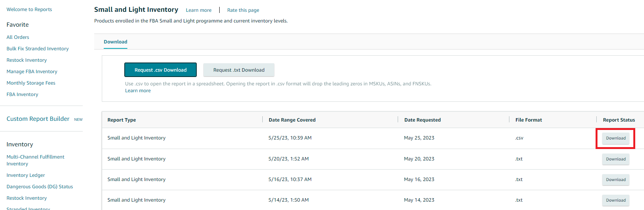Screen dimensions: 644x210
Task: Open Monthly Storage Fees report
Action: [x=31, y=83]
